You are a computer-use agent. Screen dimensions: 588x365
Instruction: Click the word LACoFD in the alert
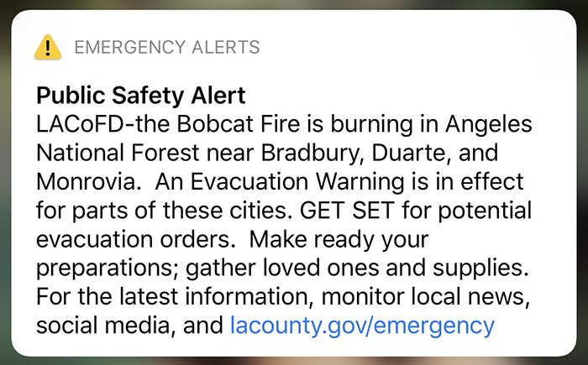pyautogui.click(x=80, y=124)
